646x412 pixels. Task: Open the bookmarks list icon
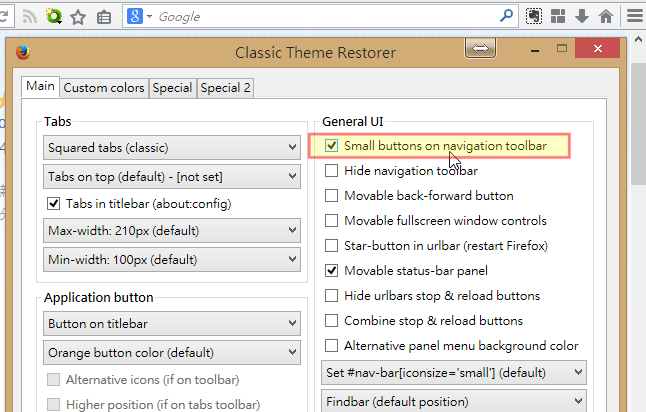click(104, 17)
